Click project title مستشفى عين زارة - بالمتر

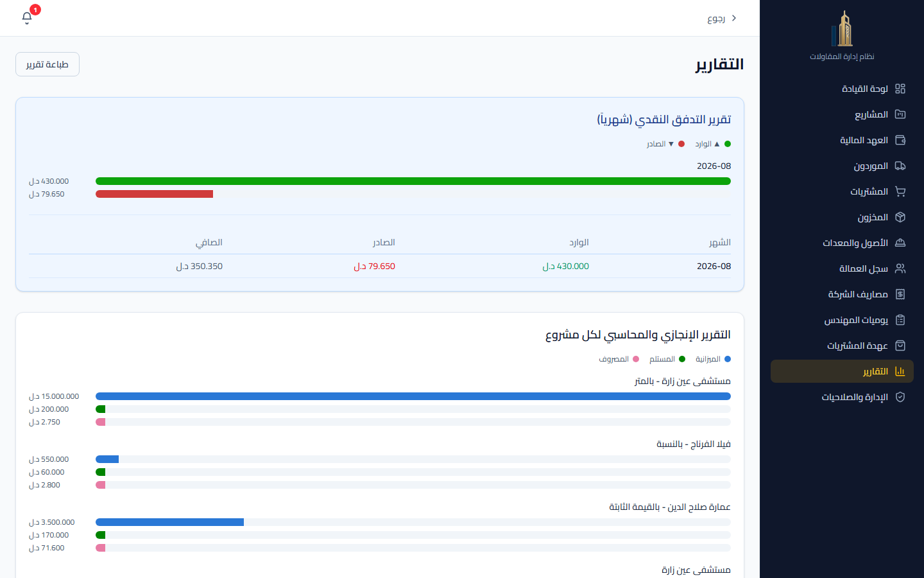[x=683, y=381]
